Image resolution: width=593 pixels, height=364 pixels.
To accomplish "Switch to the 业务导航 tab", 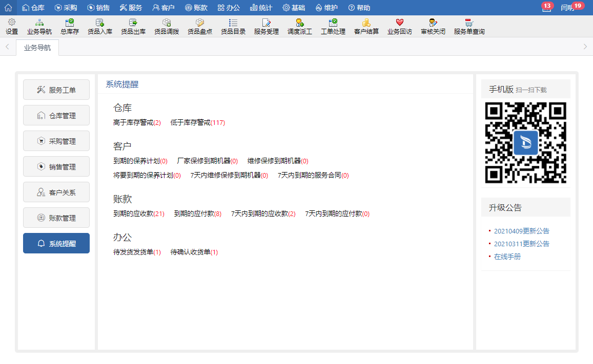I will [37, 48].
